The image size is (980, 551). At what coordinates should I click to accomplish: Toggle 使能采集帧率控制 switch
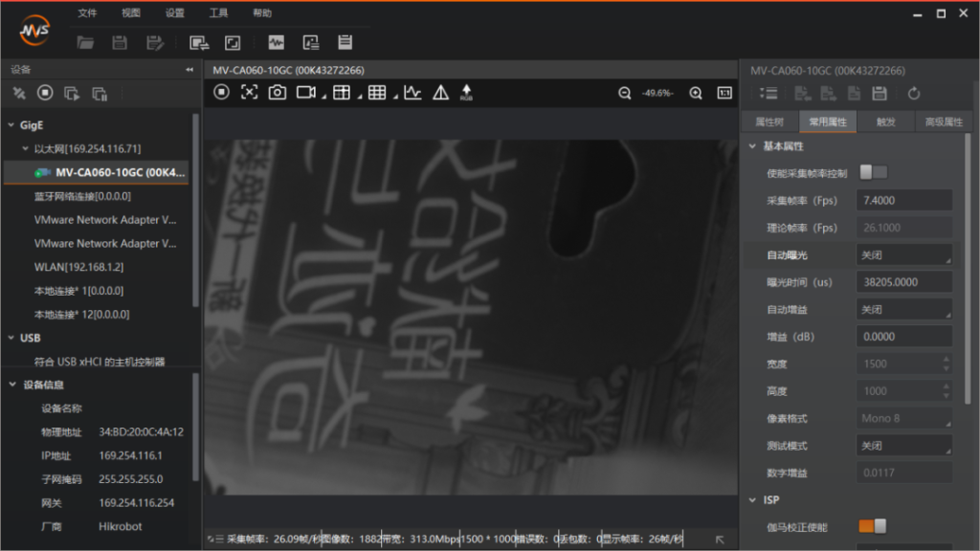pos(873,172)
